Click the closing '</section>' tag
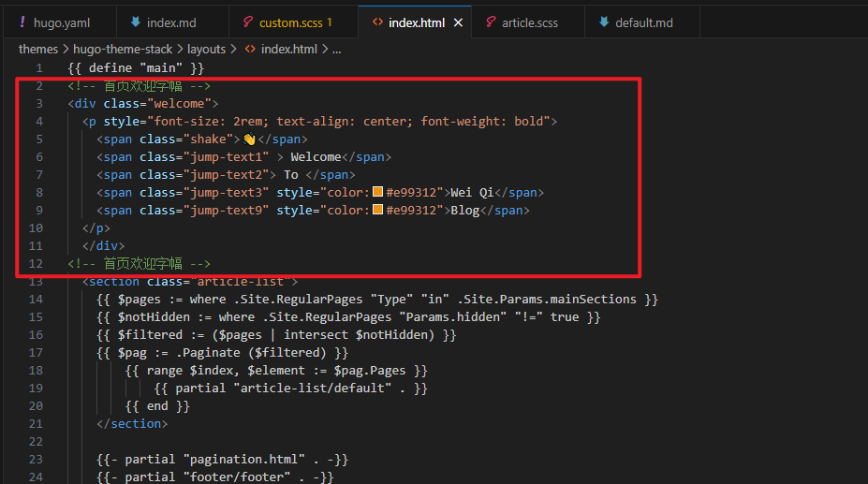 (x=132, y=424)
